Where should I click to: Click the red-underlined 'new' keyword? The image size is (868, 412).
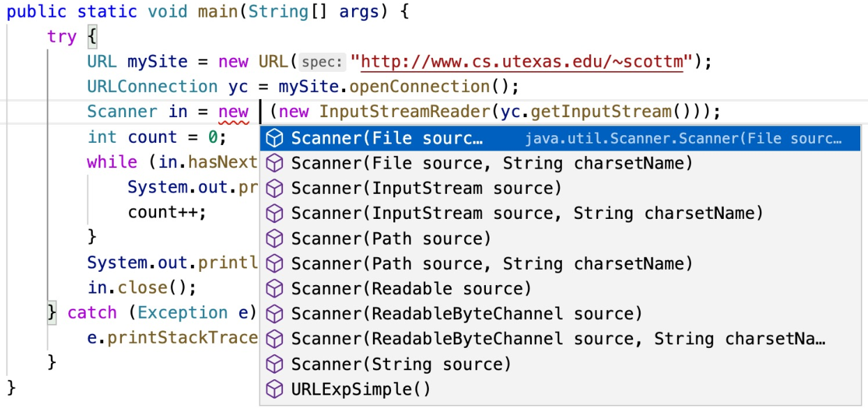pos(233,112)
